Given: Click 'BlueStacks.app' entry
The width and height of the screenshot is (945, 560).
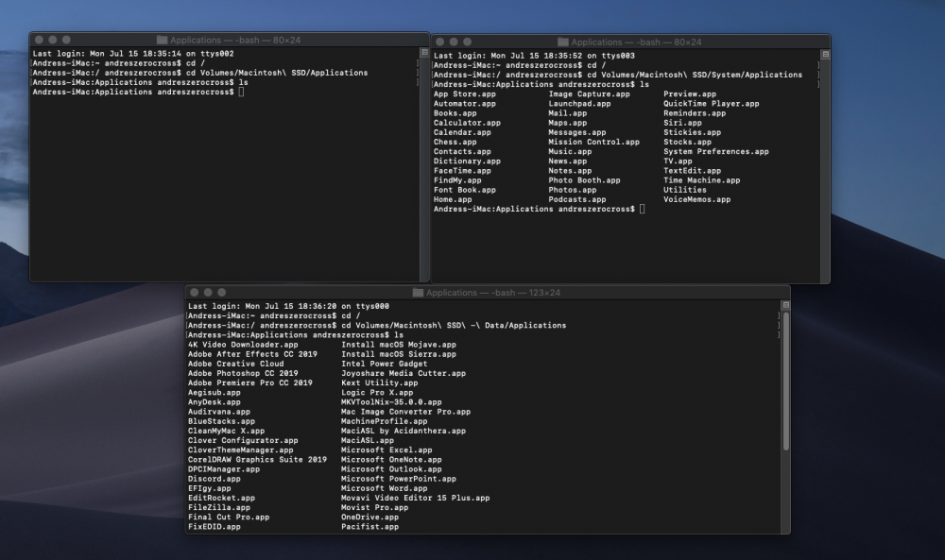Looking at the screenshot, I should (221, 421).
